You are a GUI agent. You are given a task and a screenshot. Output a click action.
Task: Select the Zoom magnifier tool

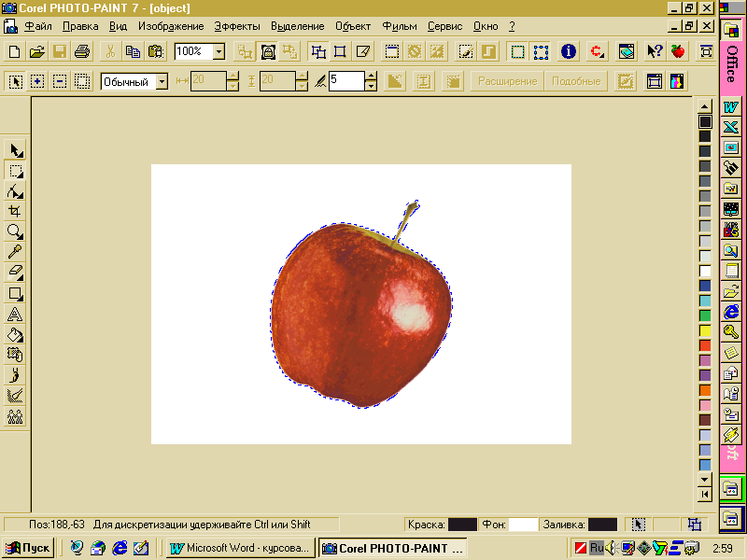point(15,231)
